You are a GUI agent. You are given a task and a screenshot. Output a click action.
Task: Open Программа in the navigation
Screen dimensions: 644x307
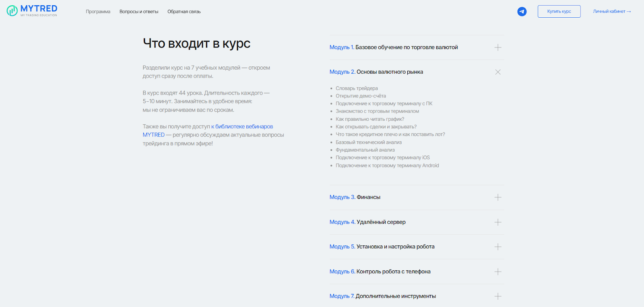(98, 12)
